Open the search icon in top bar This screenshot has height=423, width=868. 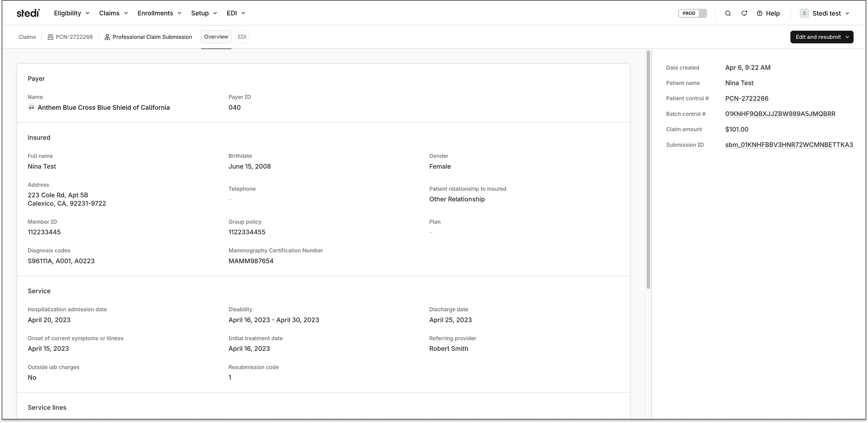click(x=728, y=13)
